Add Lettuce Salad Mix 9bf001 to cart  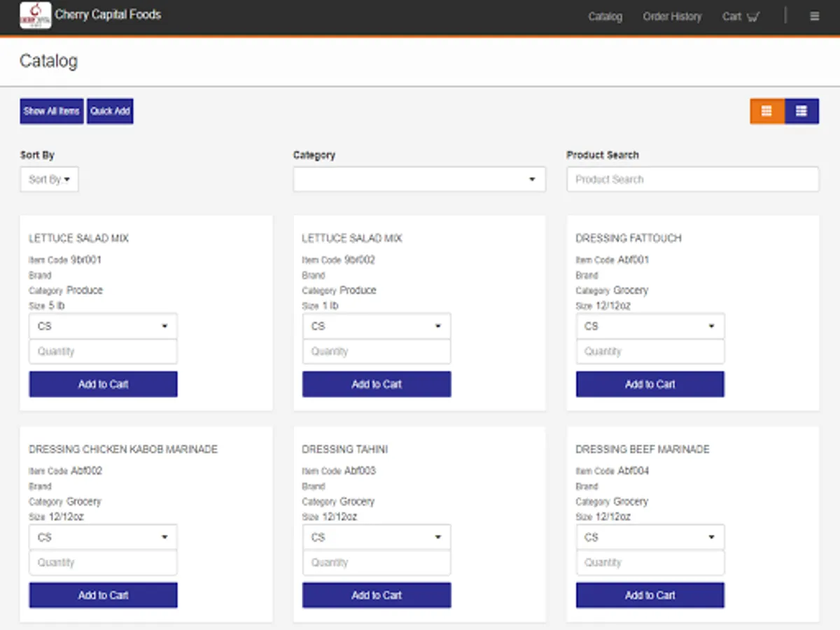pos(103,384)
